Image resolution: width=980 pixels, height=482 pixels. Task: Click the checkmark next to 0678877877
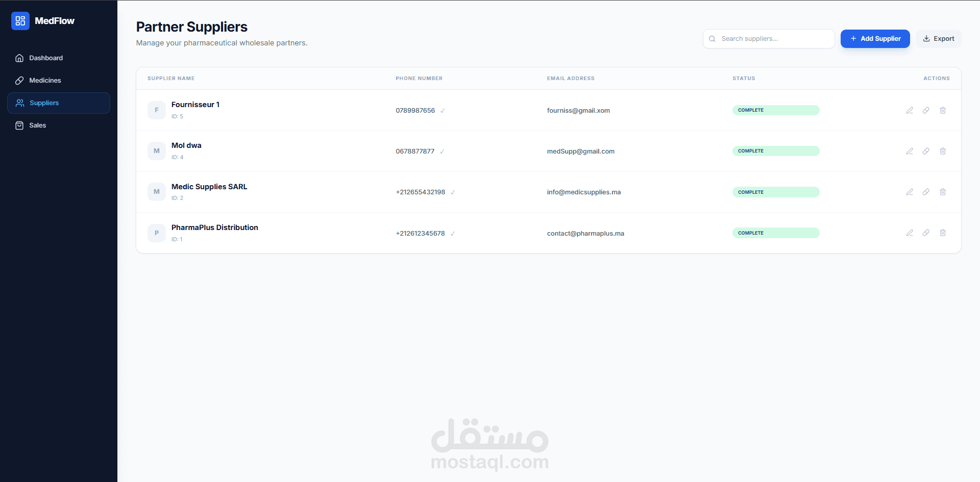442,151
